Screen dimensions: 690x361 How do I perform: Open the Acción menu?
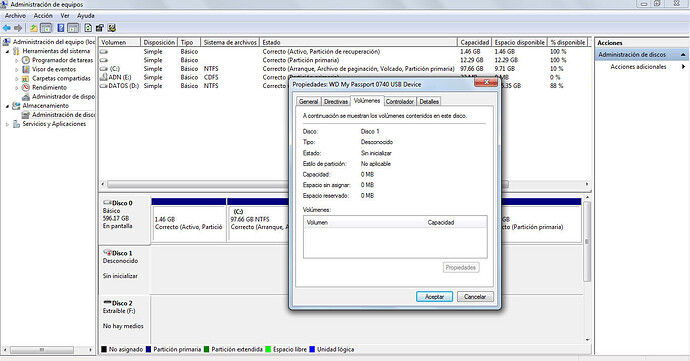[x=43, y=15]
